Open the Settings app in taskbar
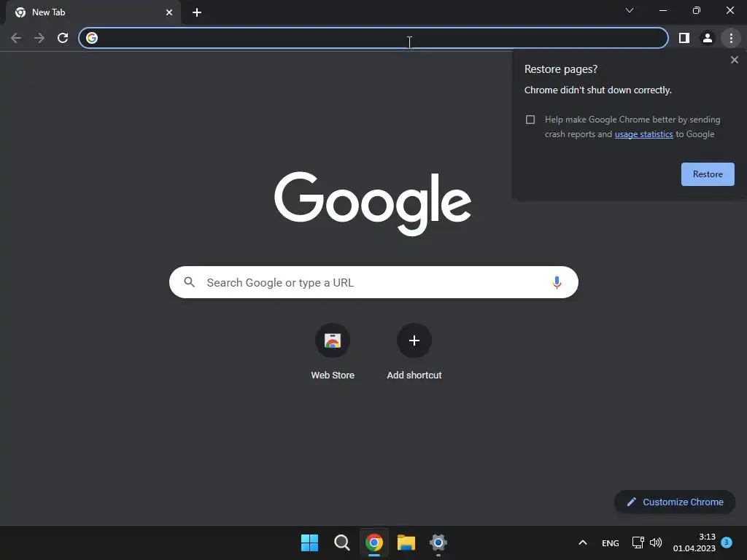Screen dimensions: 747x560 click(438, 542)
